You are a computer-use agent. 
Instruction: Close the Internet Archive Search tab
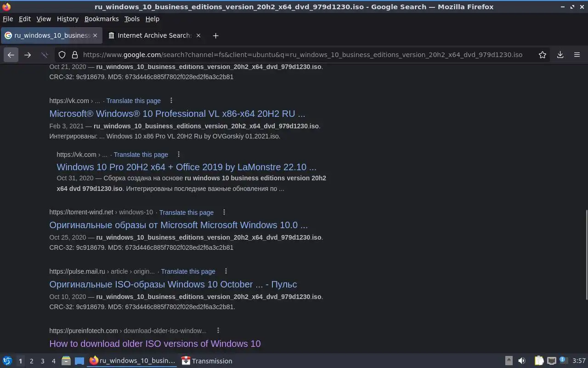(198, 35)
